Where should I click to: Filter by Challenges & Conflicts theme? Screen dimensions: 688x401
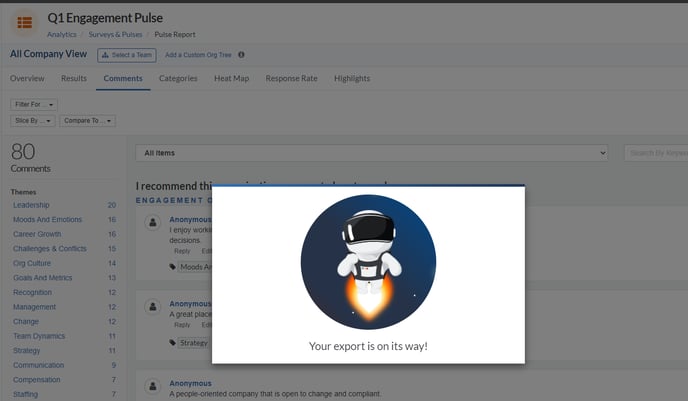[50, 249]
